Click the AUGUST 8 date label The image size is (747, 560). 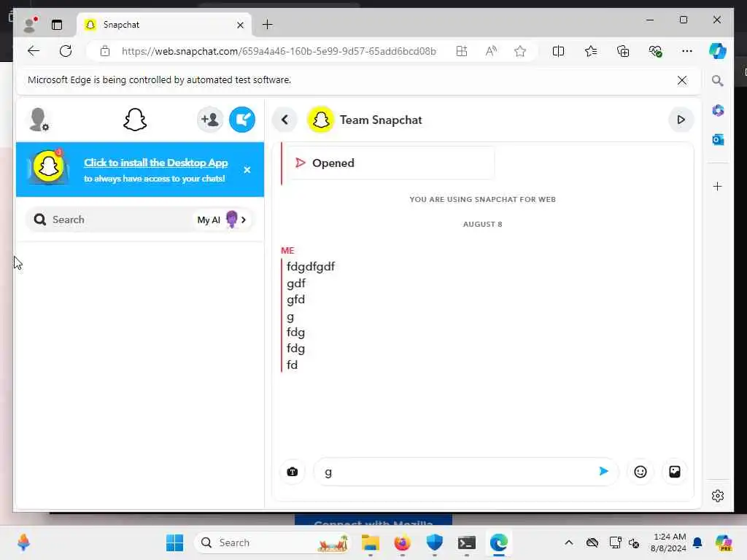pyautogui.click(x=483, y=225)
